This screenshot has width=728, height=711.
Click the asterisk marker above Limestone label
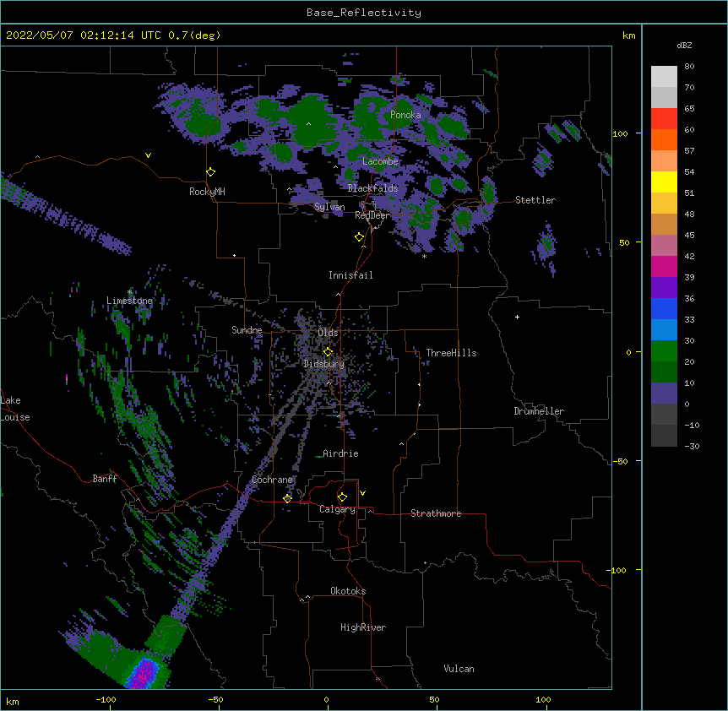(129, 292)
